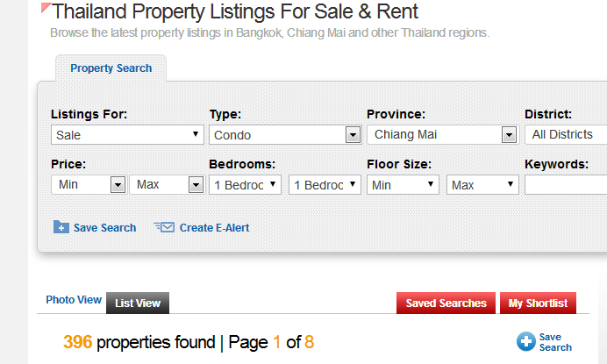Open the All Districts dropdown

pos(566,135)
